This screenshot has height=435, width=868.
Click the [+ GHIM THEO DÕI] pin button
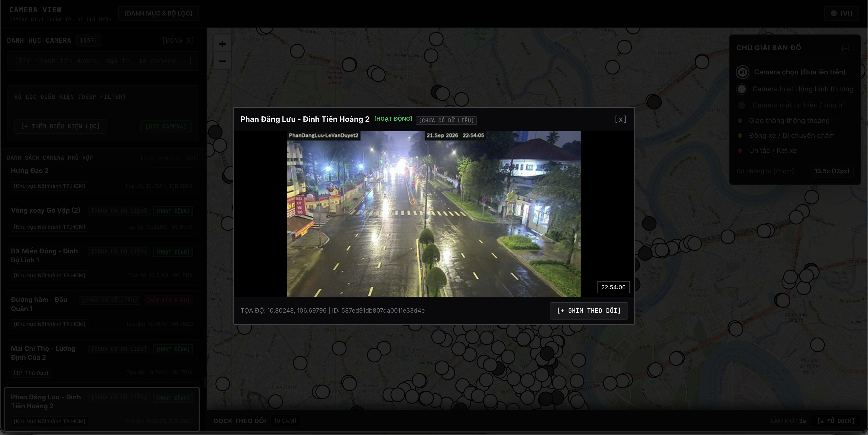589,311
